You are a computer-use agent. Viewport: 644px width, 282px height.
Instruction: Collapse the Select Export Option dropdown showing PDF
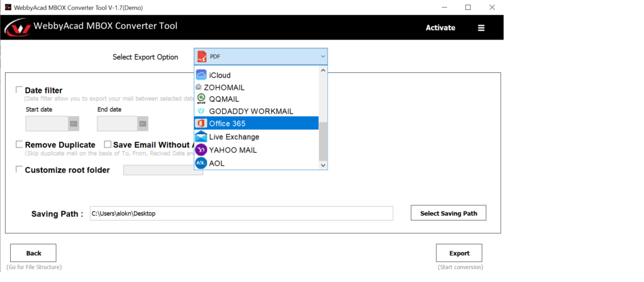click(323, 57)
